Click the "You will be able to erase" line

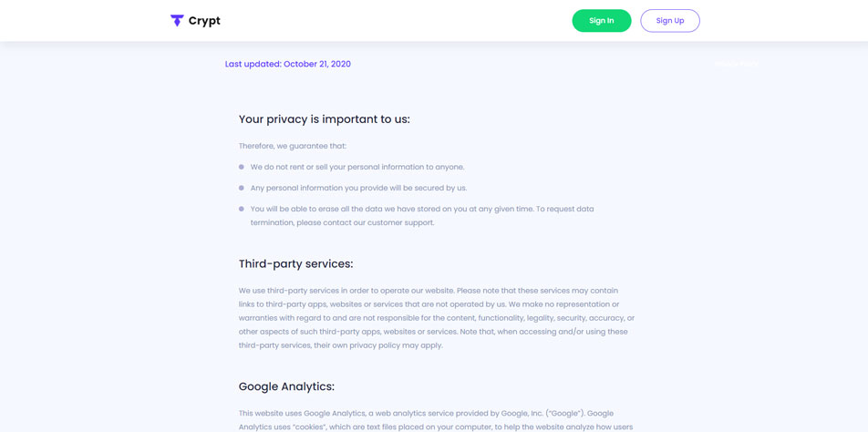pos(421,209)
